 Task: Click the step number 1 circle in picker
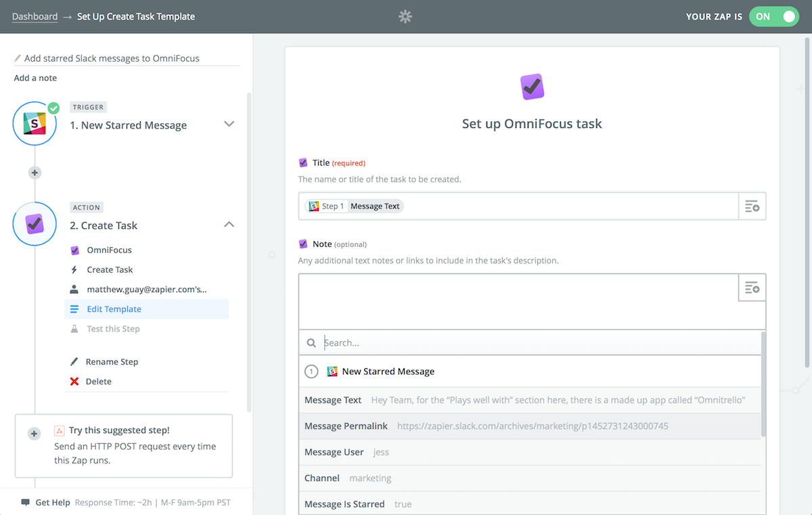[311, 372]
